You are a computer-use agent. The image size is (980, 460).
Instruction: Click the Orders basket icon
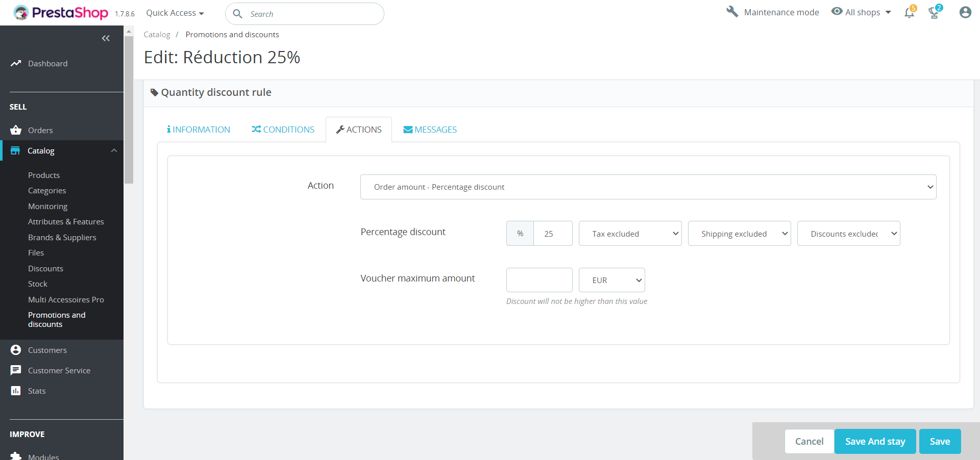(16, 130)
